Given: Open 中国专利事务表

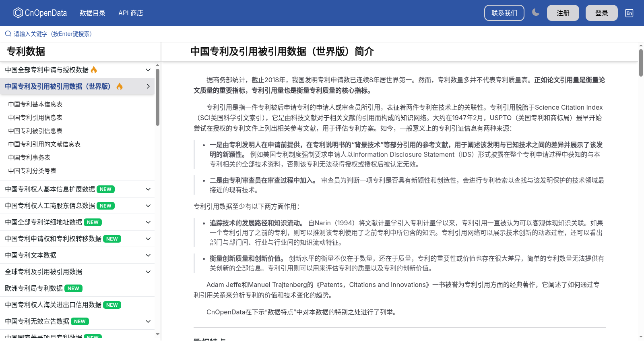Looking at the screenshot, I should click(x=29, y=158).
